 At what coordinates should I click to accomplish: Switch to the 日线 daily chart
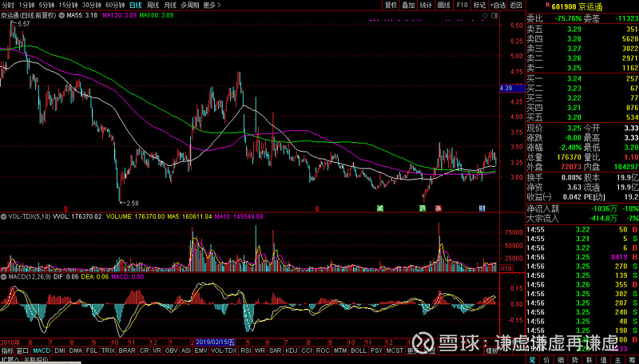tap(135, 6)
